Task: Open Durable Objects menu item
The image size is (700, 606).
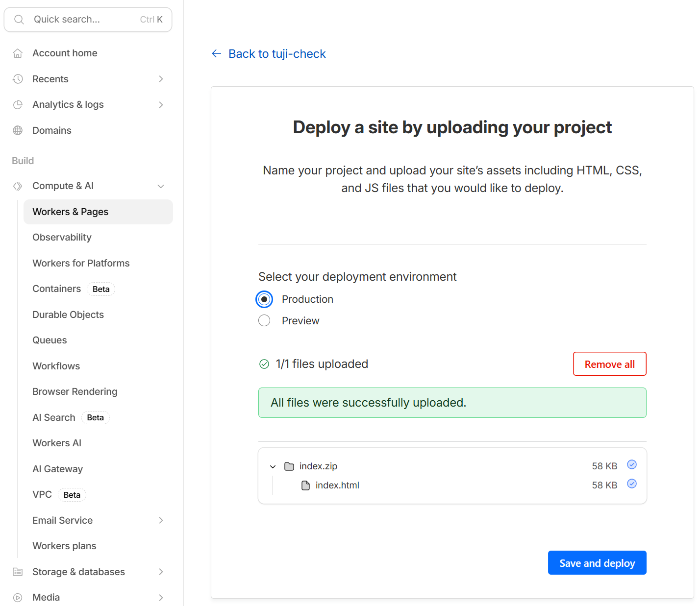Action: [68, 315]
